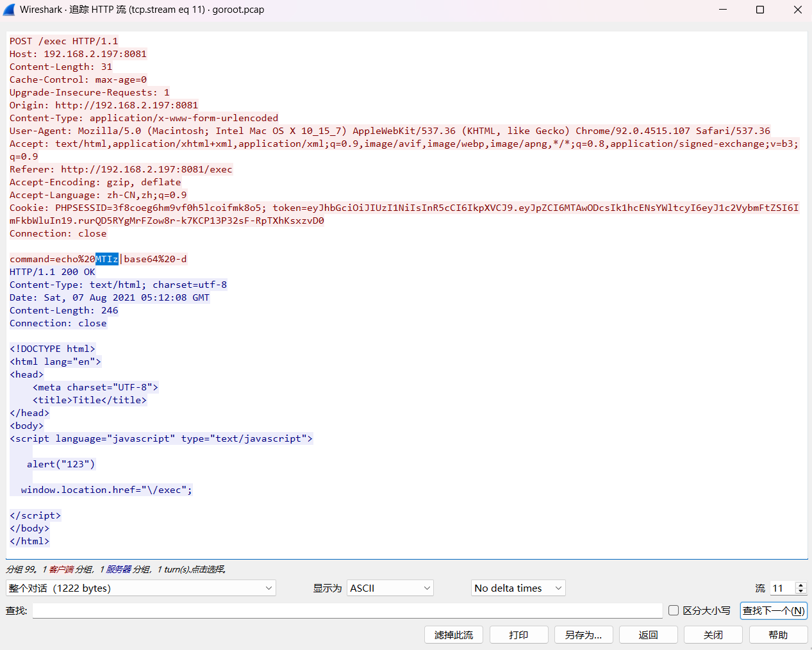
Task: Open the 整个对话 (1222 bytes) dropdown
Action: (140, 588)
